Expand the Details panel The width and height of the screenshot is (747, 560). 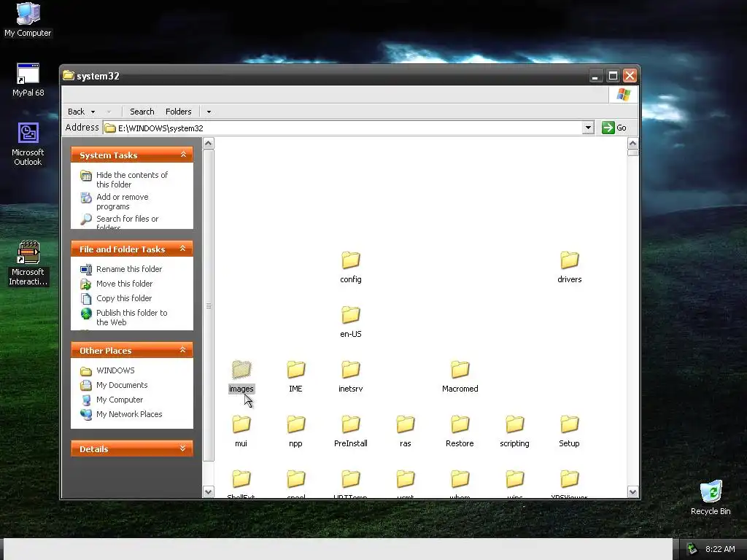pos(182,448)
